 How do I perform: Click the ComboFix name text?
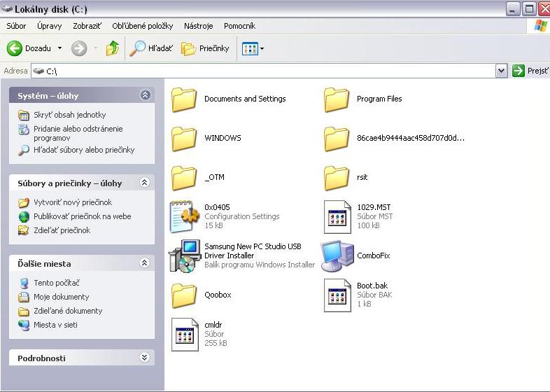[x=373, y=255]
